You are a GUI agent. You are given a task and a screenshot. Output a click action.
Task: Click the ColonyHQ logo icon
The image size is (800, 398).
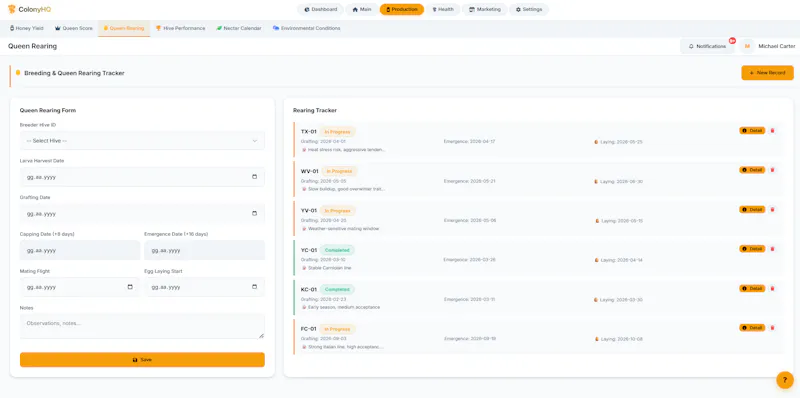tap(12, 9)
